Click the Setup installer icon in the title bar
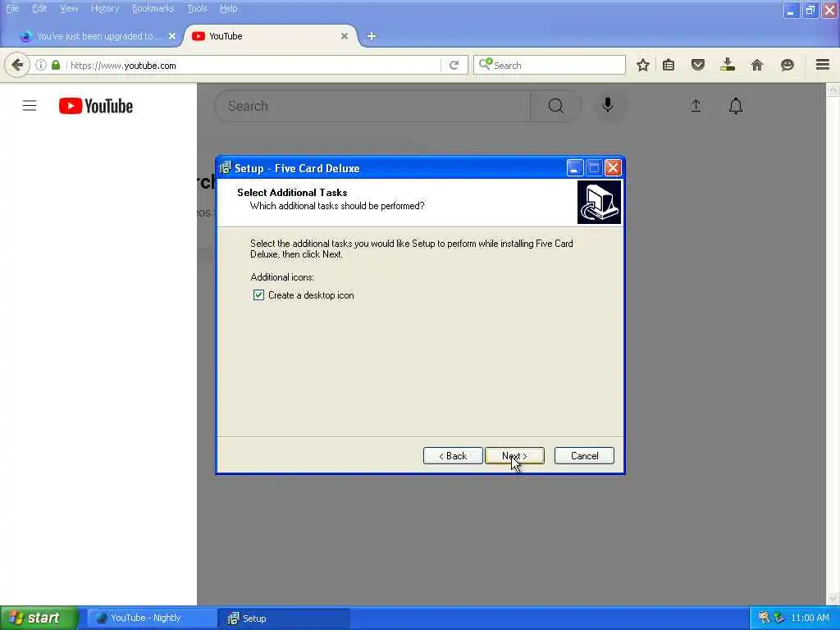840x630 pixels. pos(226,168)
